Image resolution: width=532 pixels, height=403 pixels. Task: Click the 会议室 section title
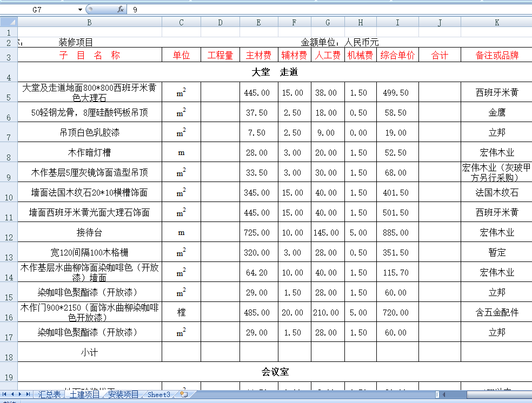(x=275, y=372)
